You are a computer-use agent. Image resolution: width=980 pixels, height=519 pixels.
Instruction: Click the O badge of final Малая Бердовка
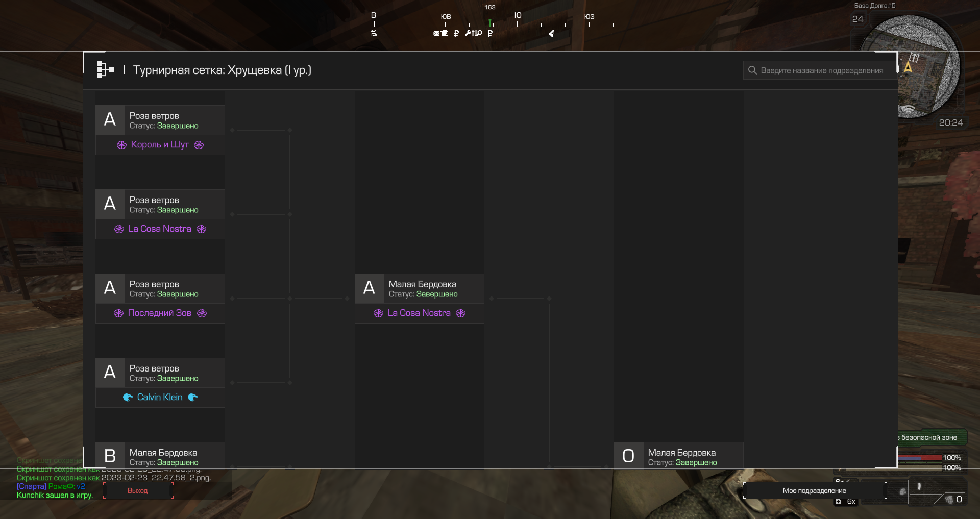628,456
